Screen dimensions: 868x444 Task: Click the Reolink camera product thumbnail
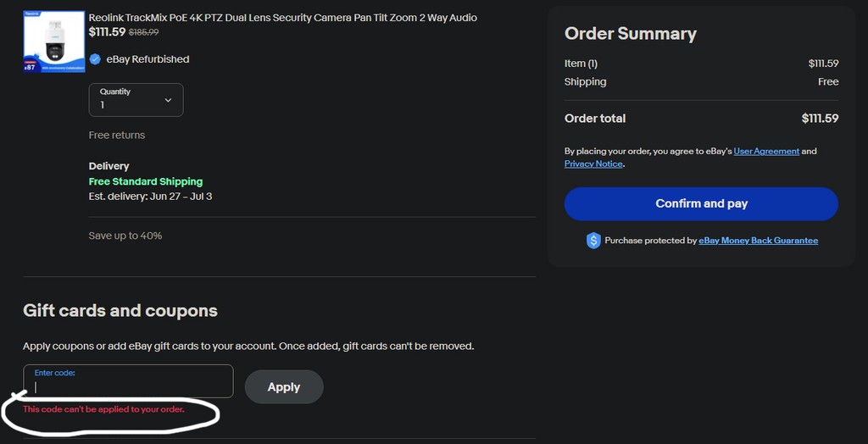54,42
